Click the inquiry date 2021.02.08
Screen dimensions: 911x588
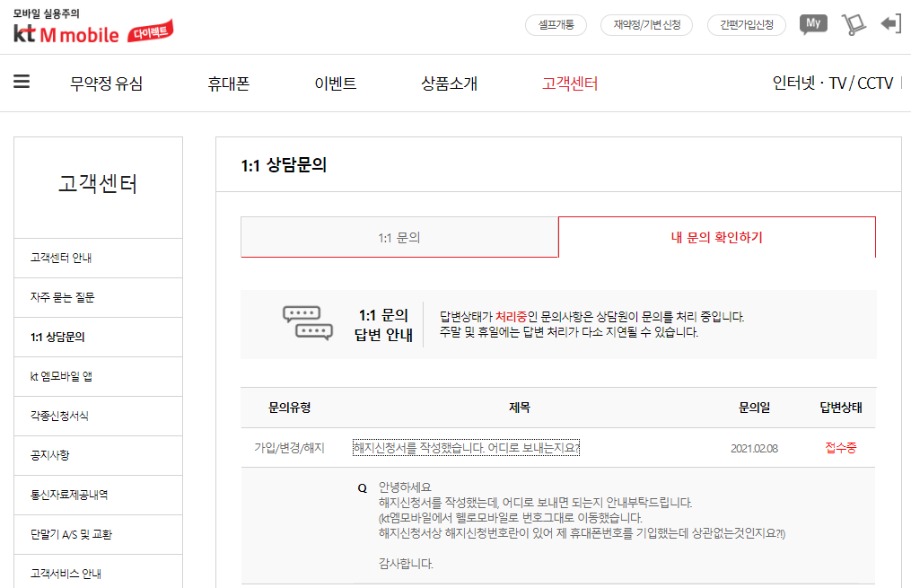click(754, 449)
